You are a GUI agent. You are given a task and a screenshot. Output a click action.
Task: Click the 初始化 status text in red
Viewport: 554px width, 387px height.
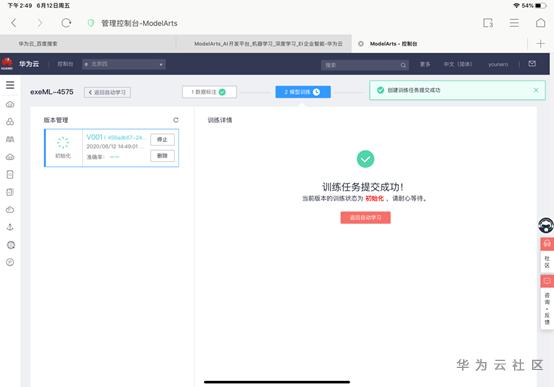pos(374,198)
